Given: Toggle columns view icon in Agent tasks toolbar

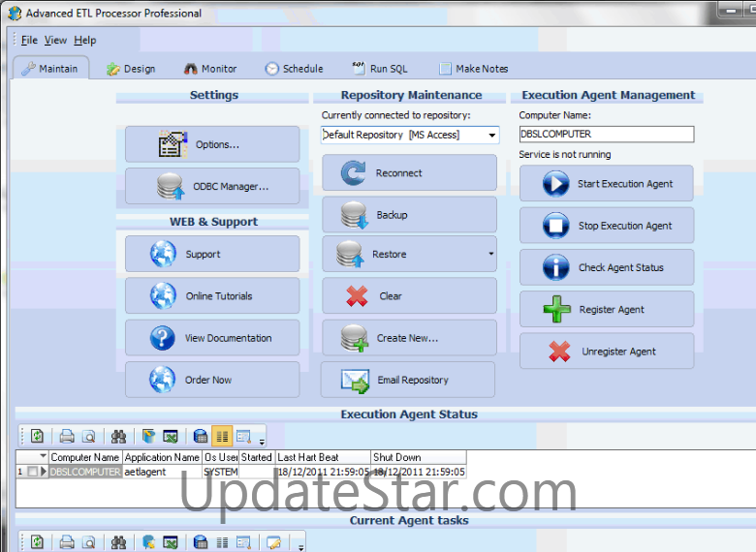Looking at the screenshot, I should click(222, 542).
